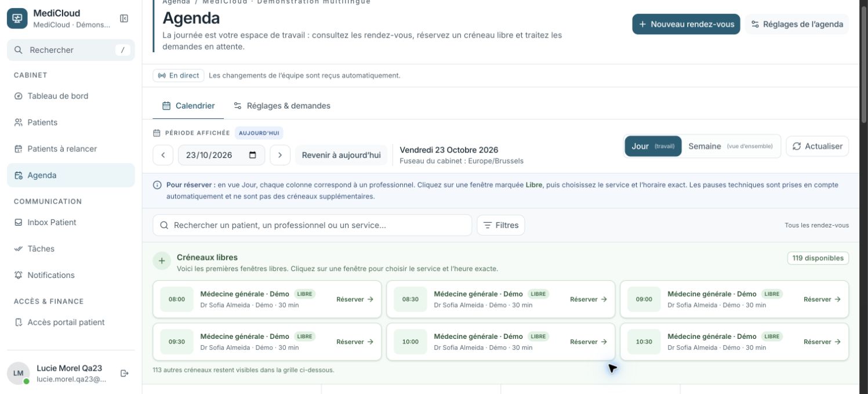Select Semaine view
The height and width of the screenshot is (394, 868).
click(x=731, y=146)
